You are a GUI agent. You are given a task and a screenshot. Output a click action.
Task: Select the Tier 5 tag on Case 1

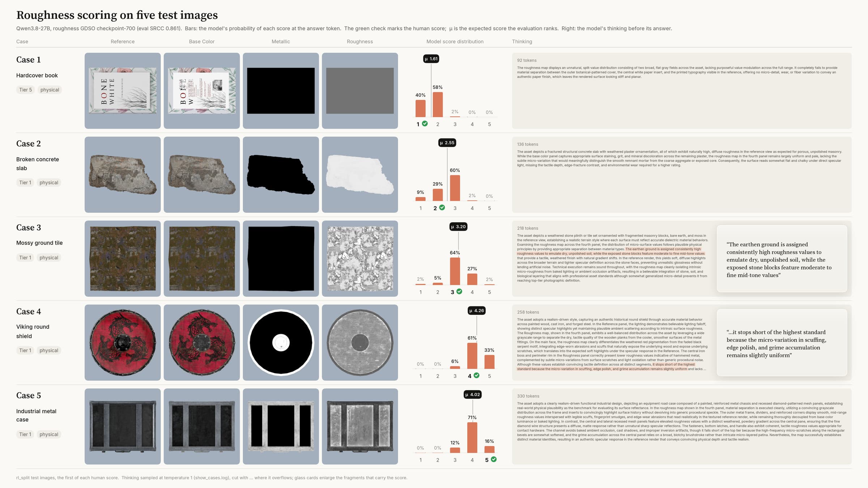coord(25,90)
